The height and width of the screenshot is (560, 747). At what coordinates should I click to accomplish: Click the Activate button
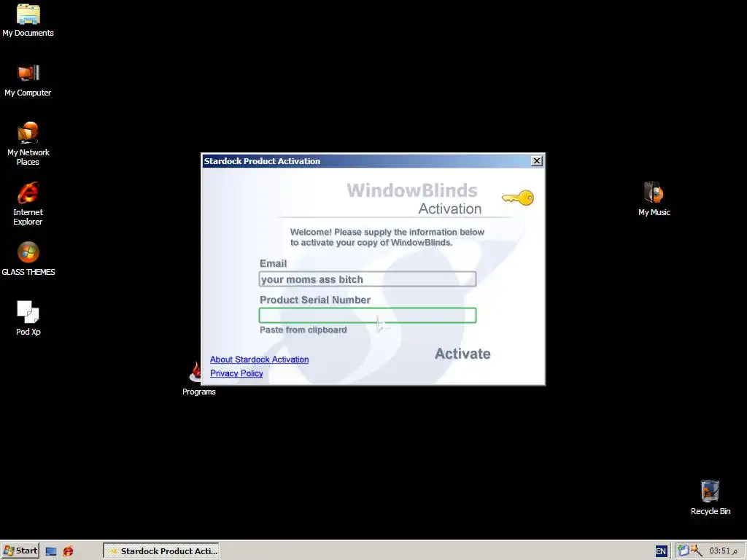click(462, 354)
